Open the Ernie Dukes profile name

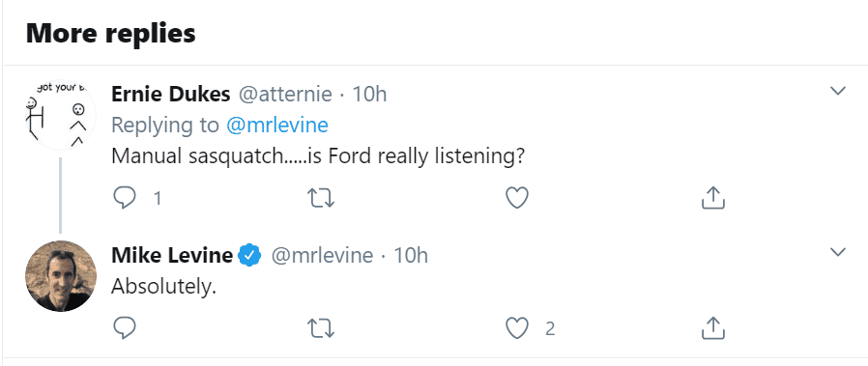pyautogui.click(x=170, y=94)
